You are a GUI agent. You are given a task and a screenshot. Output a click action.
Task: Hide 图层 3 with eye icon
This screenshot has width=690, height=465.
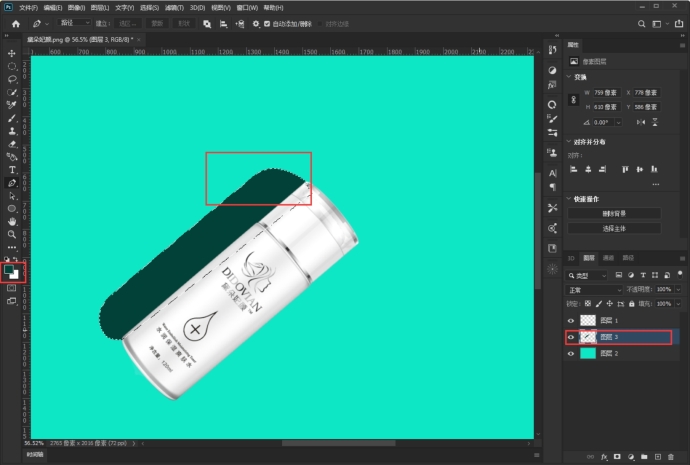[x=571, y=337]
